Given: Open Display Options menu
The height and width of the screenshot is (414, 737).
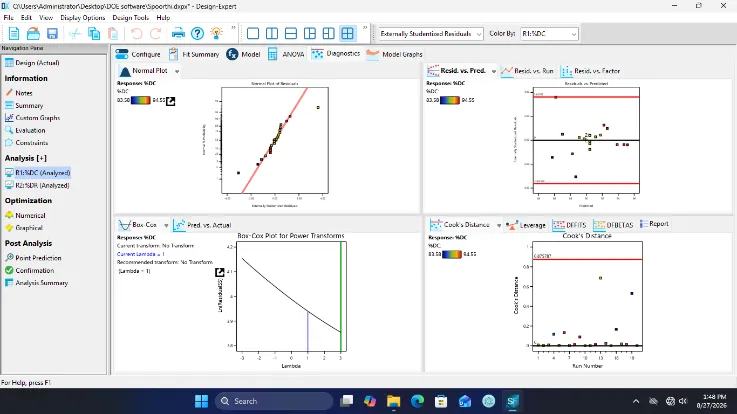Looking at the screenshot, I should click(x=83, y=17).
